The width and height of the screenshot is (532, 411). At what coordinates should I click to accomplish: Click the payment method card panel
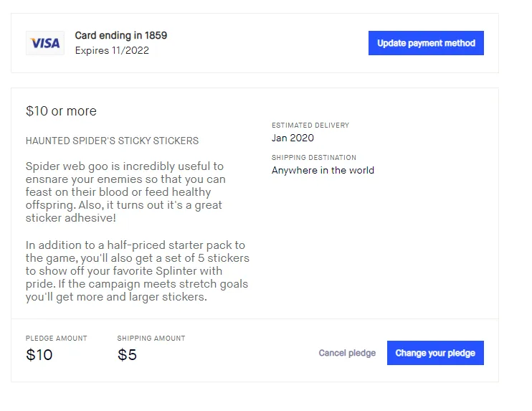click(x=255, y=43)
